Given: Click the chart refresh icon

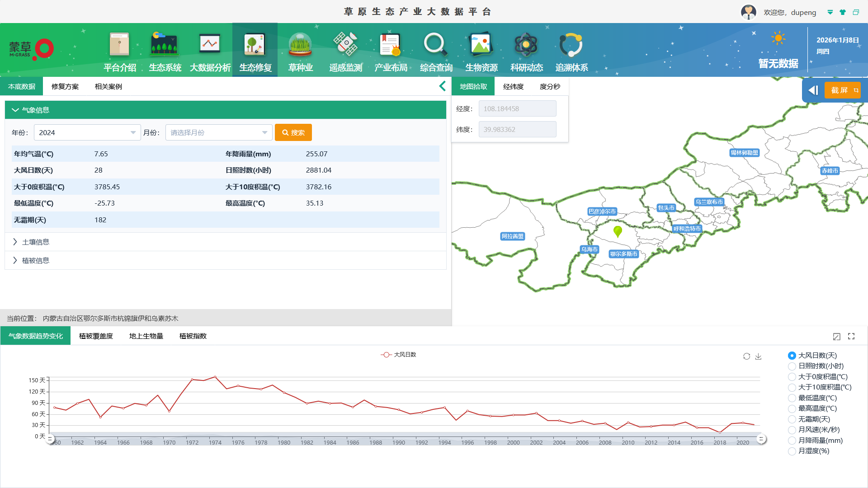Looking at the screenshot, I should [x=746, y=357].
